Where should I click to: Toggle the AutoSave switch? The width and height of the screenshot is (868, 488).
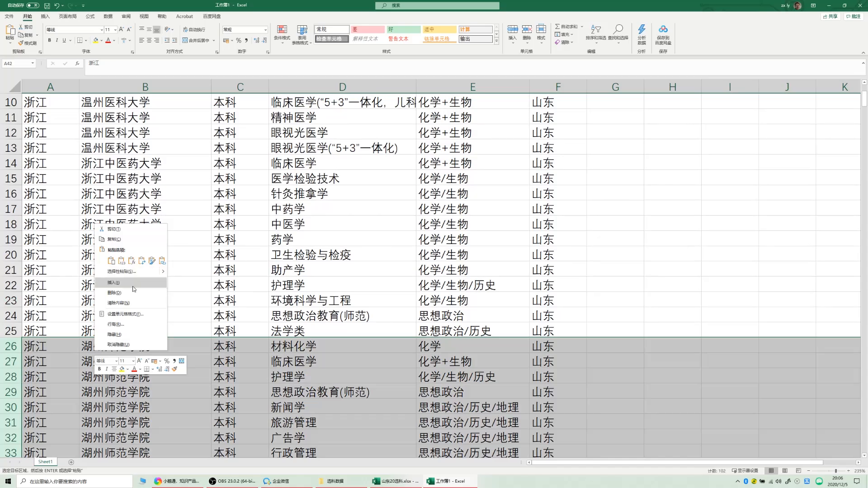click(x=33, y=5)
